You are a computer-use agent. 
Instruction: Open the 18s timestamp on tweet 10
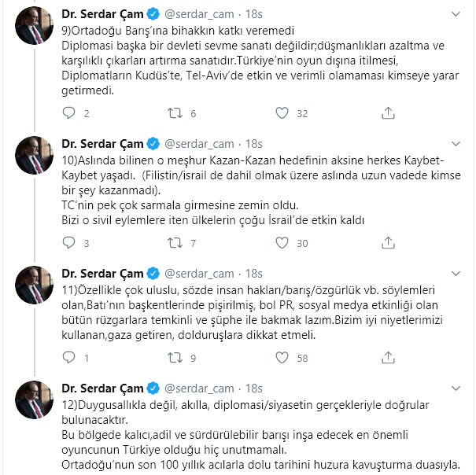pos(253,144)
